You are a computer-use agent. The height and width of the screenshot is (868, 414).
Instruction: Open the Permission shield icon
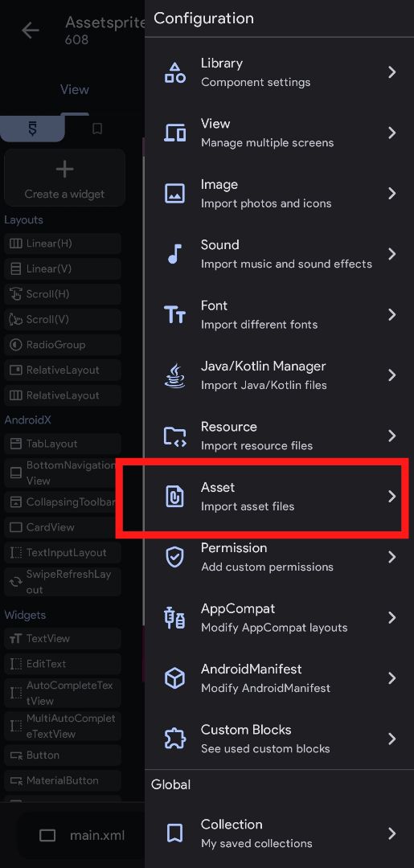[x=175, y=557]
